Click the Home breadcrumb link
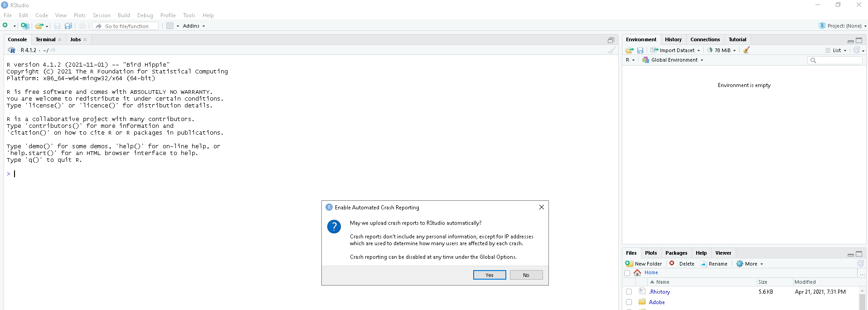868x310 pixels. tap(651, 272)
